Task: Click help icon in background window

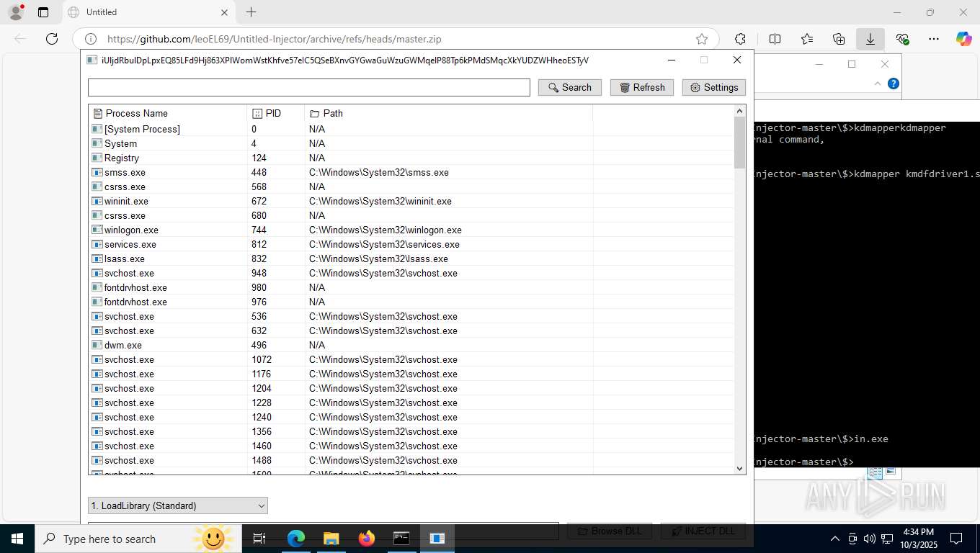Action: point(894,84)
